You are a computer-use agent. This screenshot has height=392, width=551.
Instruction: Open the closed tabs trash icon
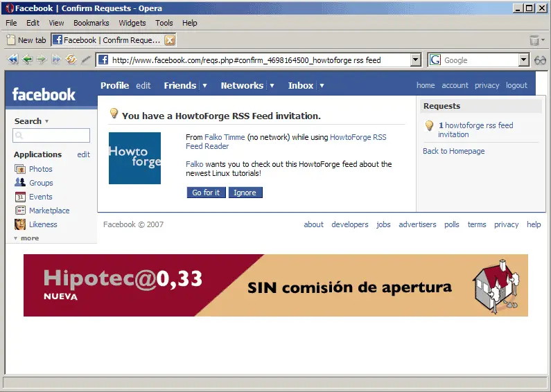click(x=534, y=40)
